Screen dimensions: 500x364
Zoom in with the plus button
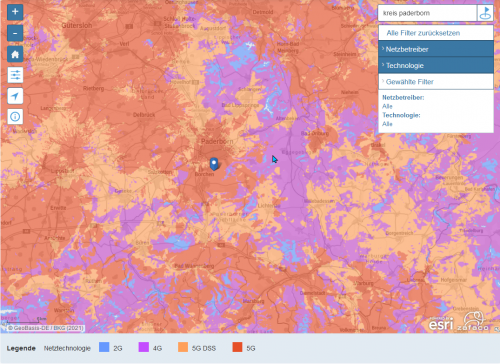click(x=15, y=12)
